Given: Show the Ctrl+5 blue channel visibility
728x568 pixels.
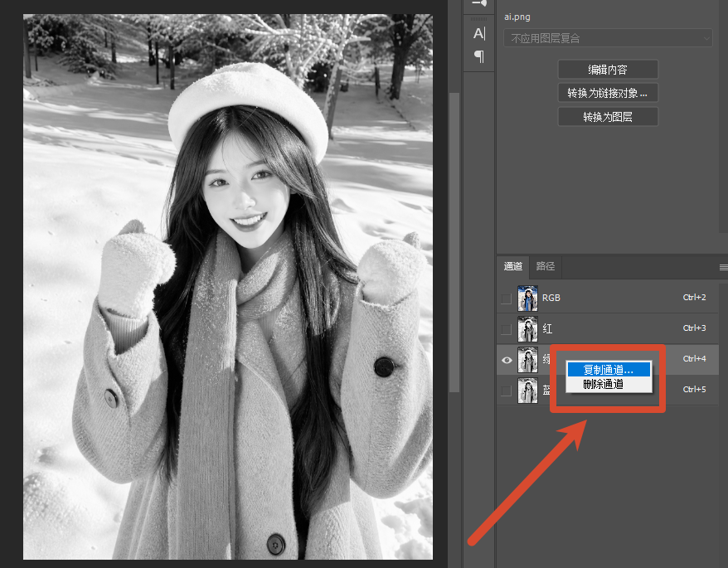Looking at the screenshot, I should point(507,391).
